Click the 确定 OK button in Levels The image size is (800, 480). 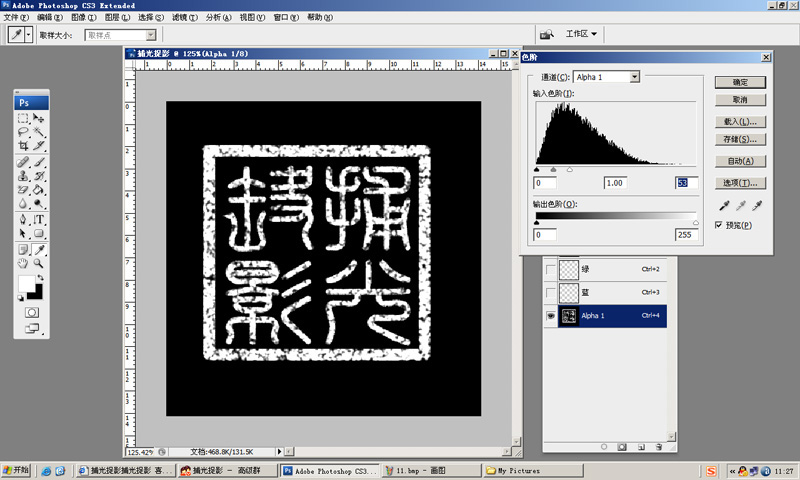point(740,83)
